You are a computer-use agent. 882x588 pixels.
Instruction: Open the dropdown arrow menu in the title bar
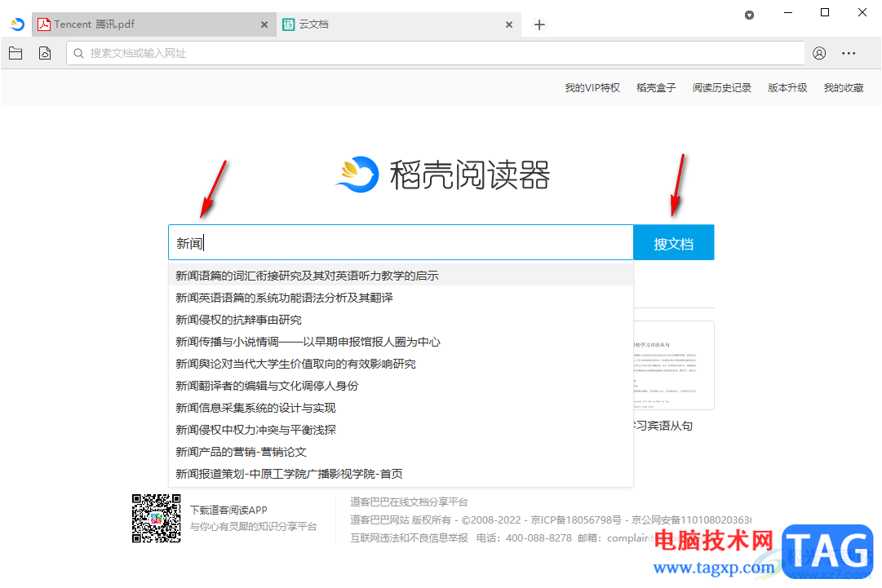(749, 15)
